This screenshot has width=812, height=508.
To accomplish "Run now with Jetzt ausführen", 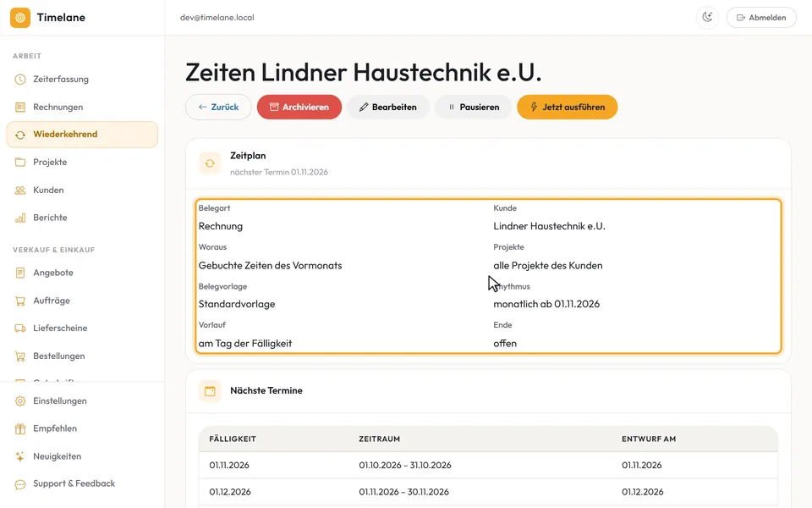I will [x=567, y=108].
